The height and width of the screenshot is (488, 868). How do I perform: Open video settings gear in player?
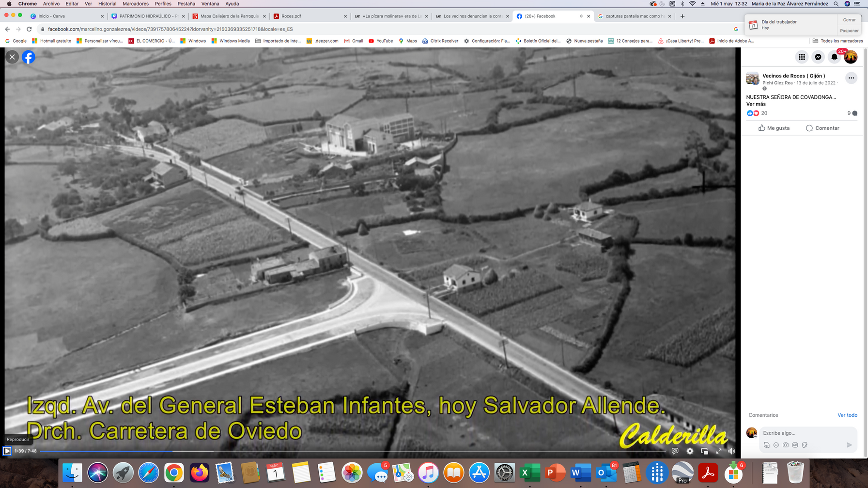[x=690, y=451]
